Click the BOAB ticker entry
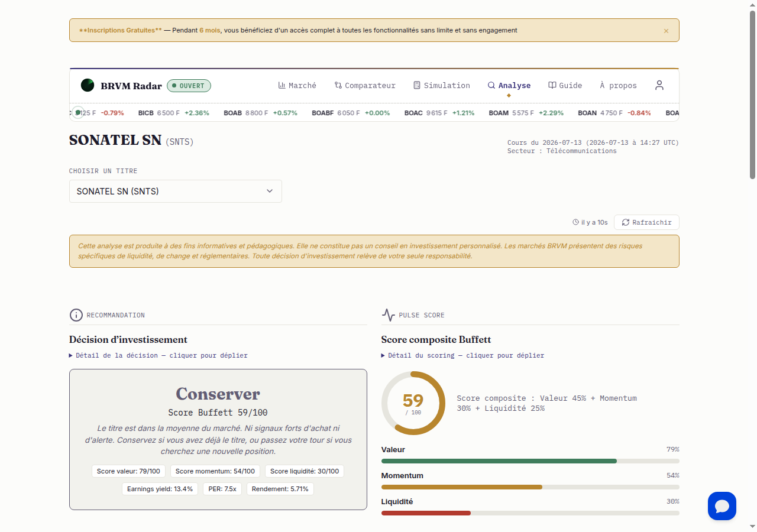Viewport: 757px width, 532px height. tap(260, 113)
